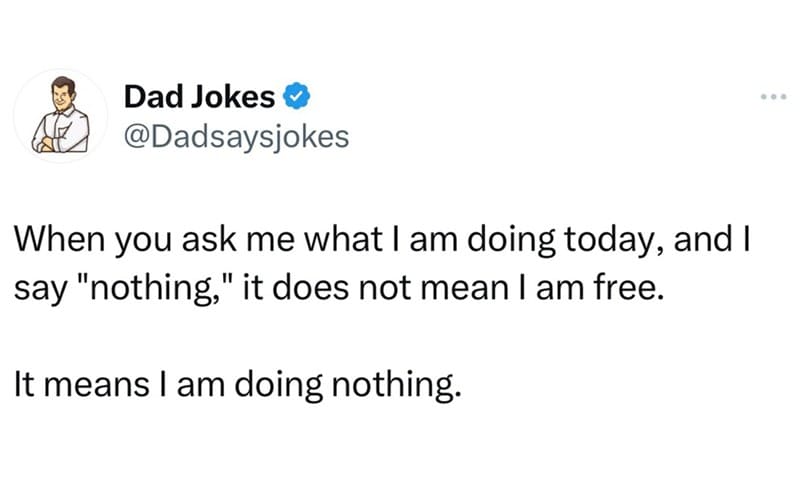
Task: Click the sentence "It means I am doing nothing."
Action: [238, 384]
